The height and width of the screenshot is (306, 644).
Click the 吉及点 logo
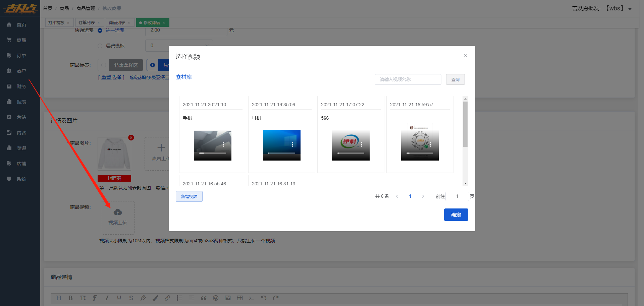20,9
